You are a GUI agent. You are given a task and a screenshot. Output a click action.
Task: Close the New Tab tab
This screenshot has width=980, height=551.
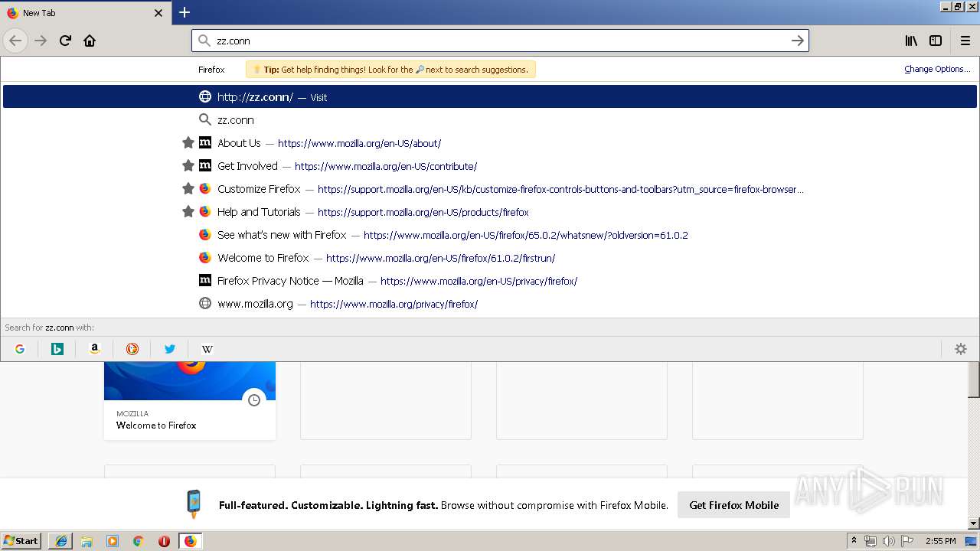[x=158, y=13]
